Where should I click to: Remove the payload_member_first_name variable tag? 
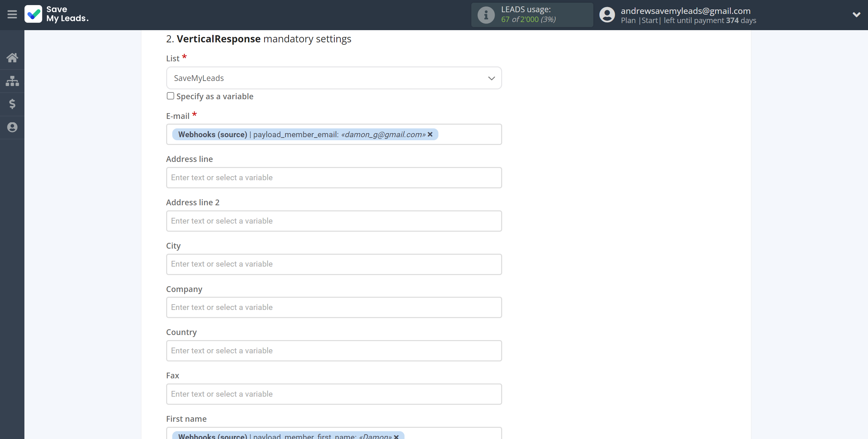coord(396,437)
